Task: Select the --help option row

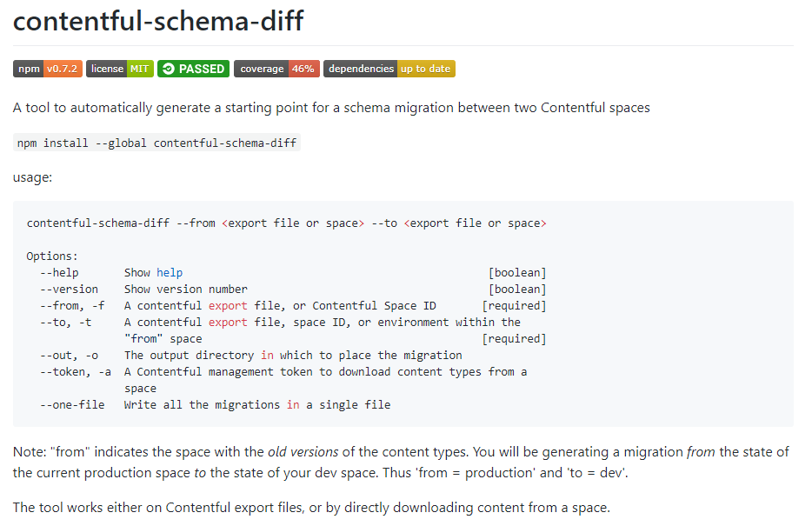Action: tap(293, 273)
